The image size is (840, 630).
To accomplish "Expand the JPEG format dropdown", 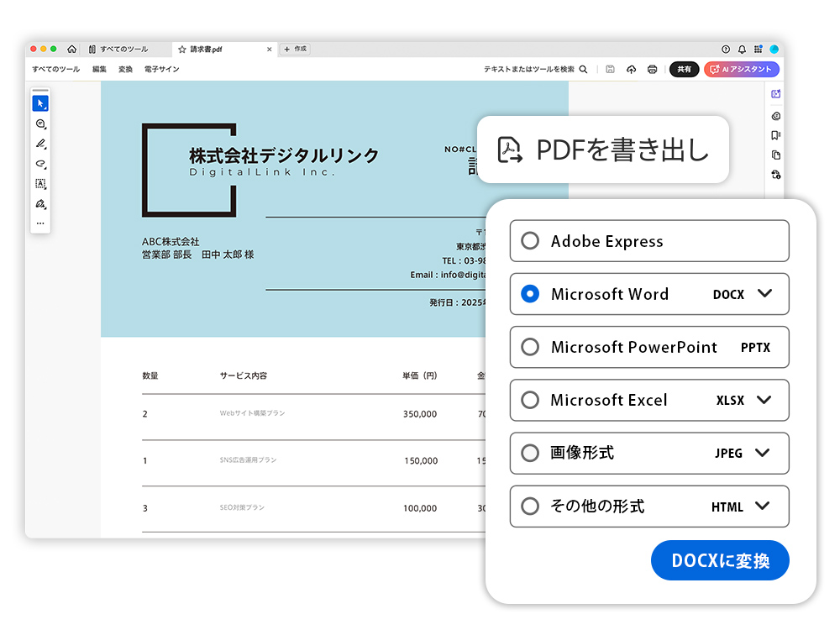I will [x=763, y=454].
